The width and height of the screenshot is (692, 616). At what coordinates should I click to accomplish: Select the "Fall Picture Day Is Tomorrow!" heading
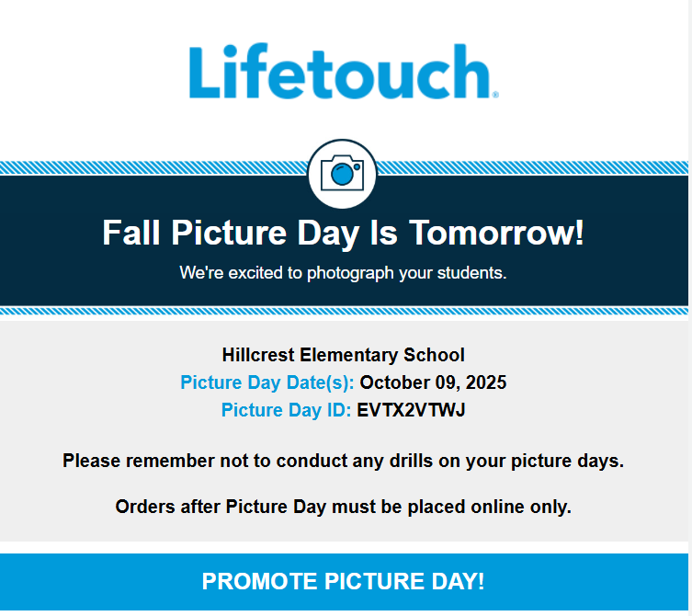(x=343, y=233)
